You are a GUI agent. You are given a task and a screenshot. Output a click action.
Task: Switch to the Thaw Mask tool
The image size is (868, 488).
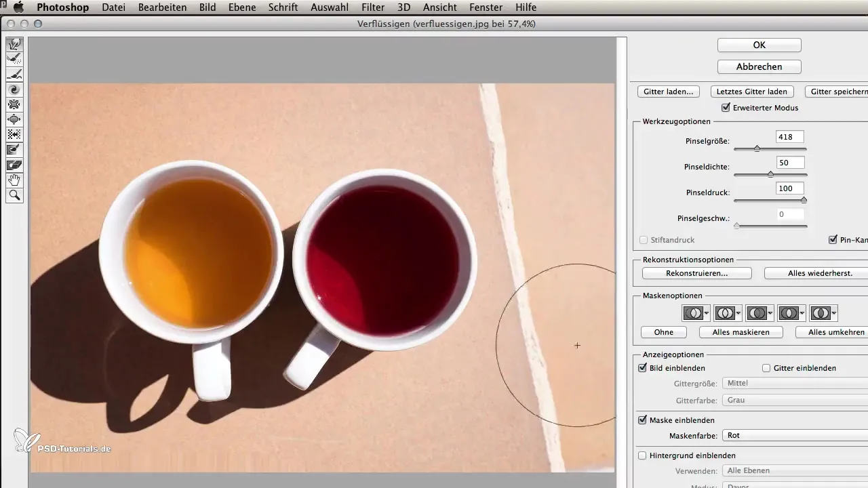point(14,165)
